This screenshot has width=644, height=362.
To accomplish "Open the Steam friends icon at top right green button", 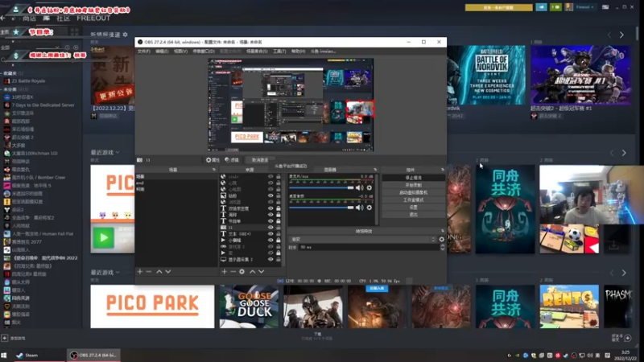I will (555, 7).
